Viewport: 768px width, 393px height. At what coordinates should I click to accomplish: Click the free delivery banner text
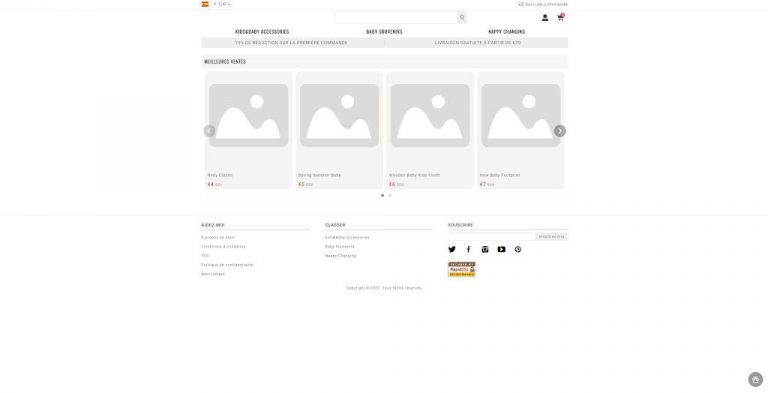tap(478, 43)
